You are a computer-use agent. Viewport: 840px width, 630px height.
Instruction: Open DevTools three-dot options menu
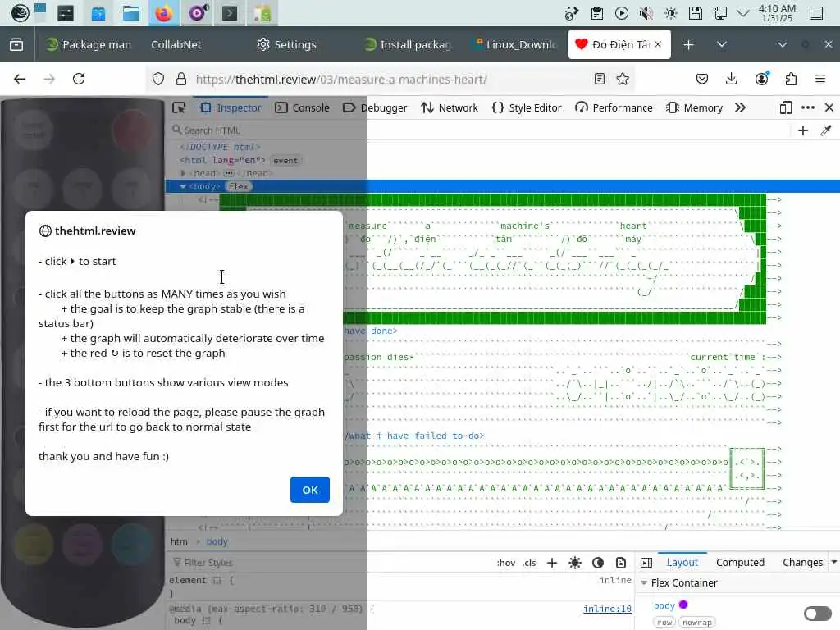point(808,107)
